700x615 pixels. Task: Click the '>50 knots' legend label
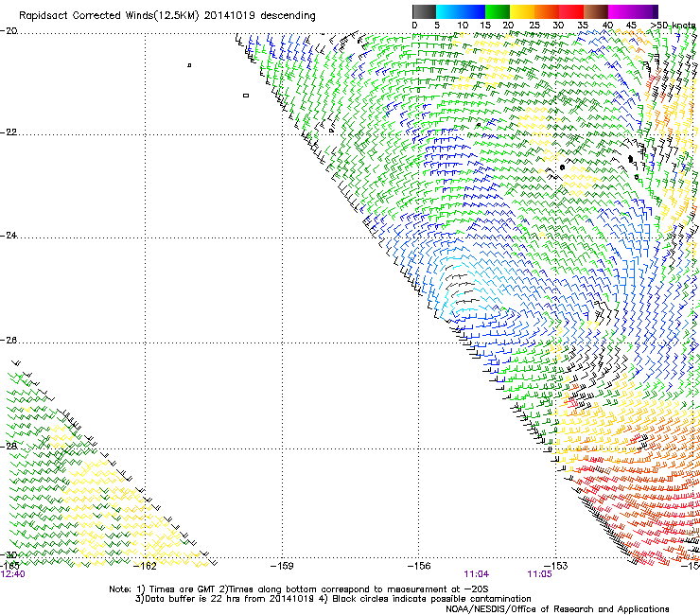coord(673,26)
